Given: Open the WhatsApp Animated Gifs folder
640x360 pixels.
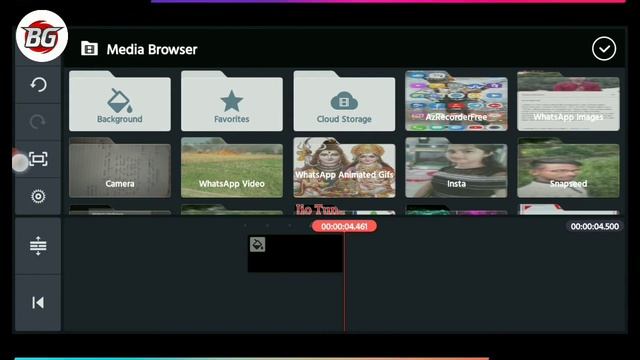Looking at the screenshot, I should (344, 167).
